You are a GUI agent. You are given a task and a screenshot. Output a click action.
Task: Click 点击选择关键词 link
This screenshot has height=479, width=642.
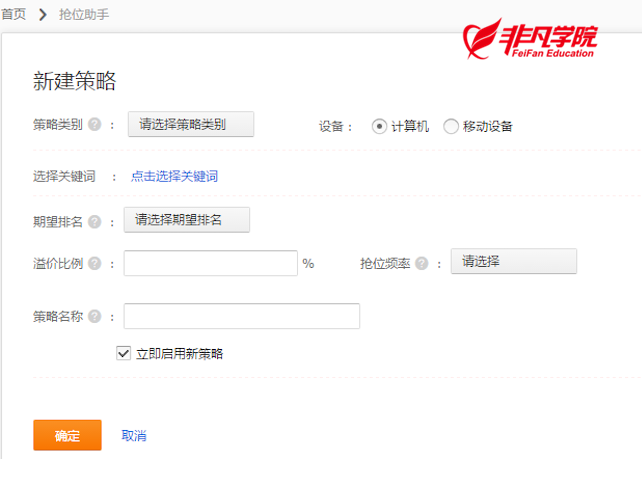(x=174, y=176)
